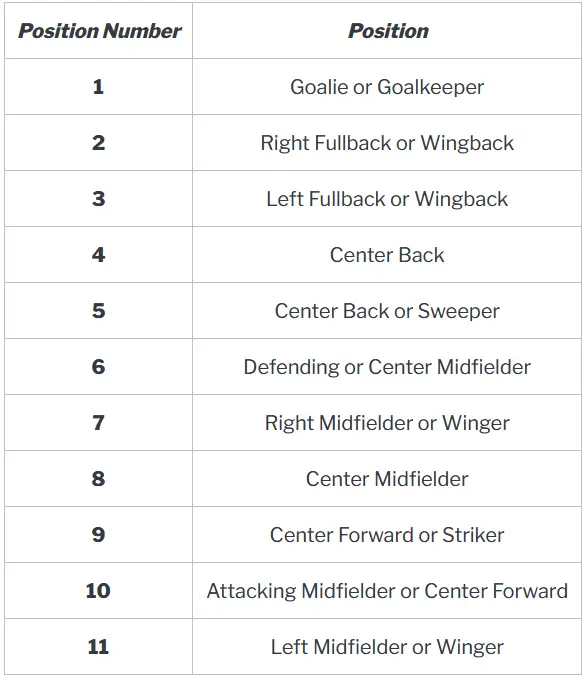Click the Position Number column header

pos(99,31)
